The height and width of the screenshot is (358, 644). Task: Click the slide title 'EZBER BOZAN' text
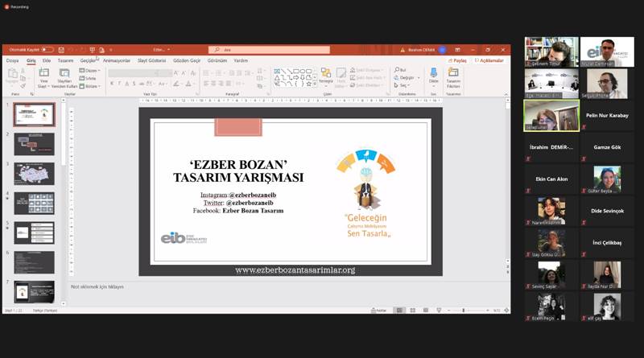click(238, 165)
